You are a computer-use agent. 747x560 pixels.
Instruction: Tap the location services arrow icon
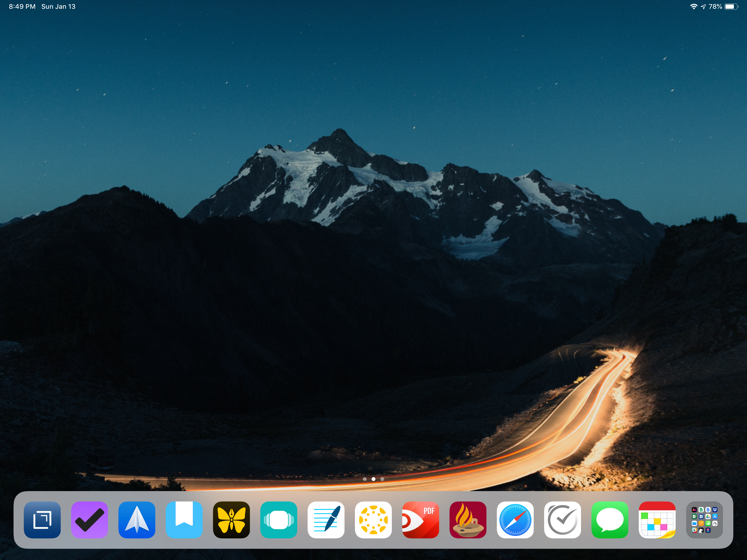[x=703, y=6]
